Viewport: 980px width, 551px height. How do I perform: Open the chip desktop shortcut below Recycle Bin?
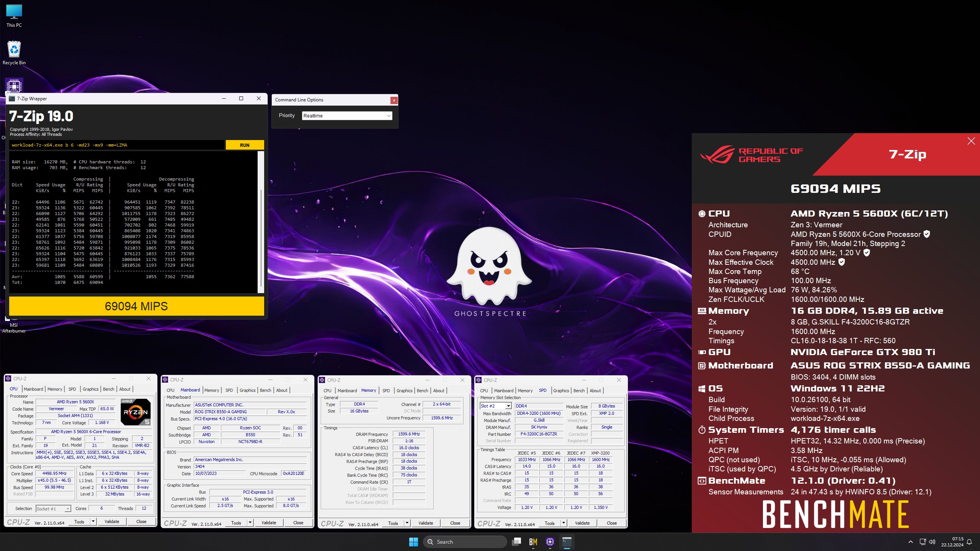point(14,86)
